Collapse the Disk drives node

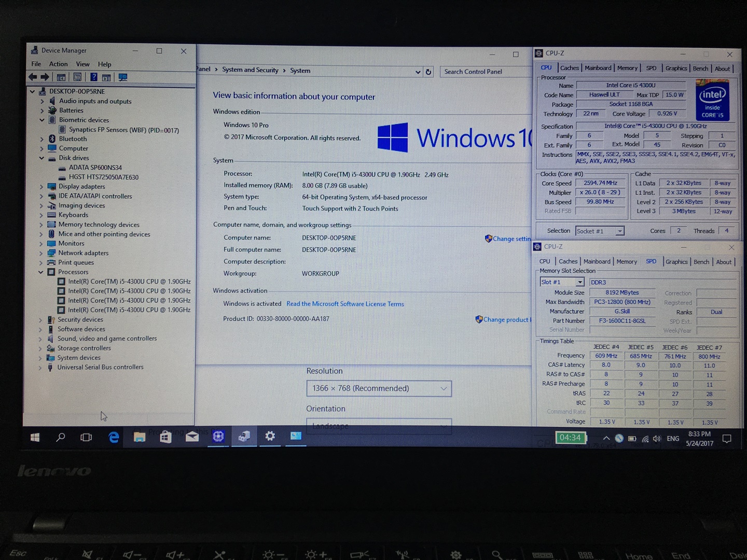coord(41,158)
